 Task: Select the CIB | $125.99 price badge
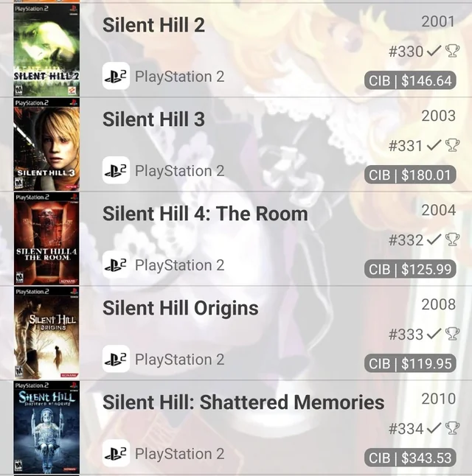click(410, 269)
